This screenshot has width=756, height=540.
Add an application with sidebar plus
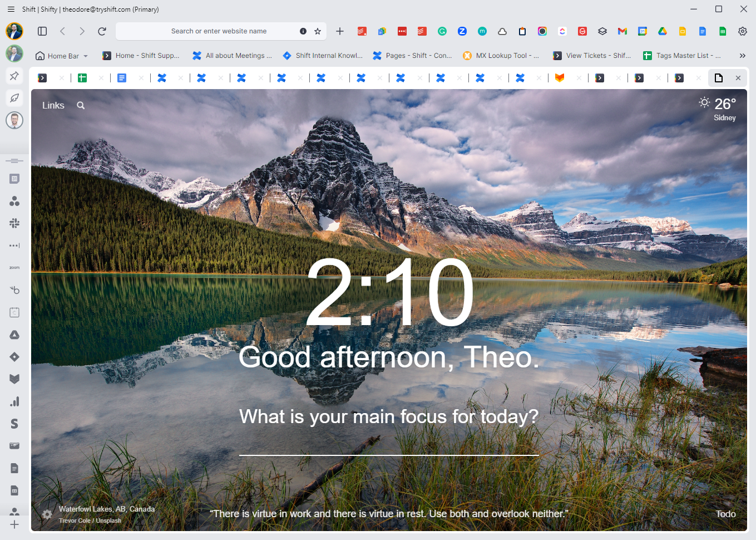14,524
